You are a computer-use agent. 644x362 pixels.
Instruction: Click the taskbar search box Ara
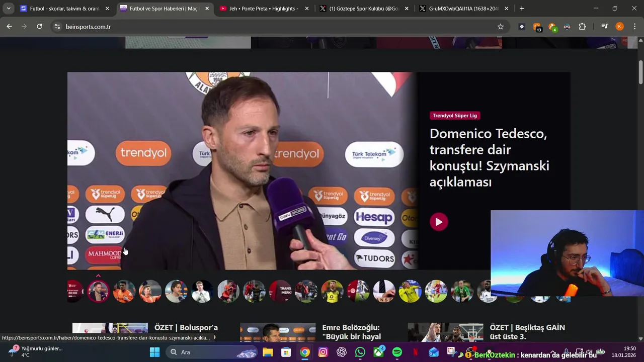pyautogui.click(x=212, y=352)
